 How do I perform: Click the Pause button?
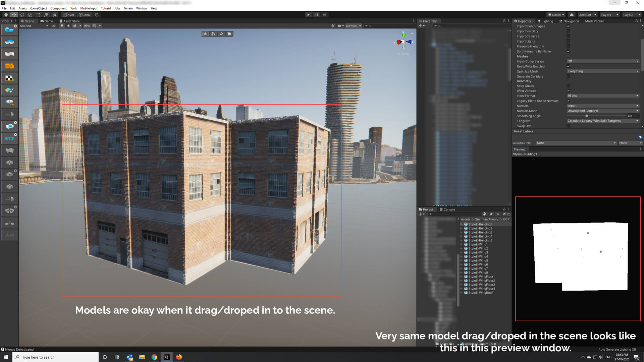pos(316,15)
